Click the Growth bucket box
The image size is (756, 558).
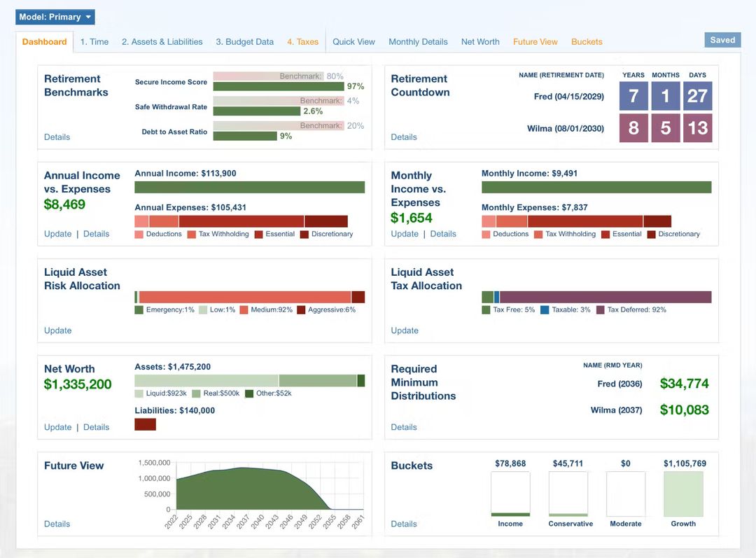tap(683, 494)
